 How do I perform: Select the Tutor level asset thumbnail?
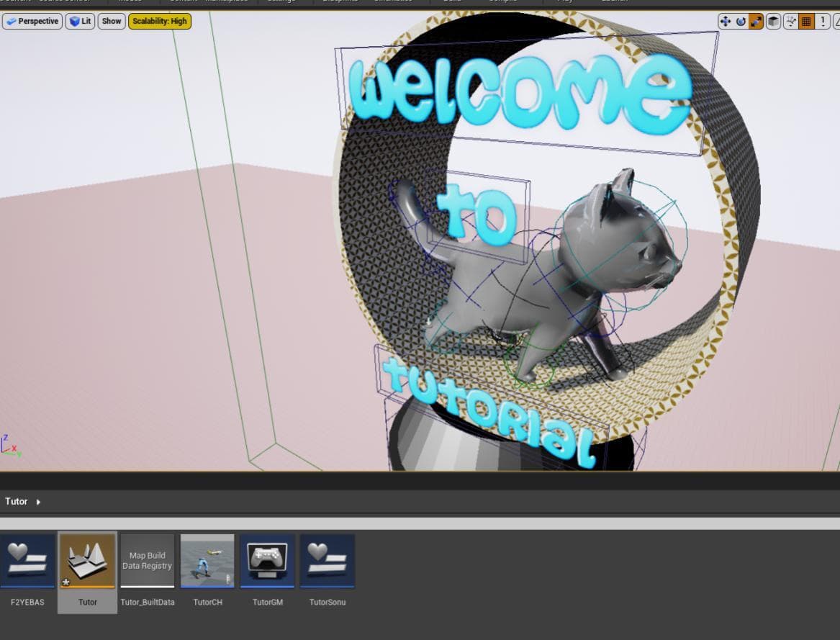[x=87, y=561]
